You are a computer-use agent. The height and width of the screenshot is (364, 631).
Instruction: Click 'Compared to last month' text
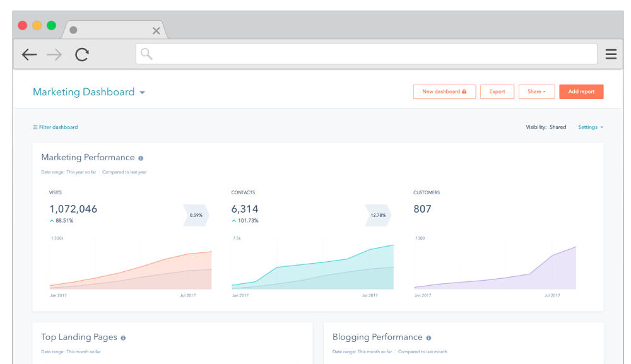[x=423, y=352]
